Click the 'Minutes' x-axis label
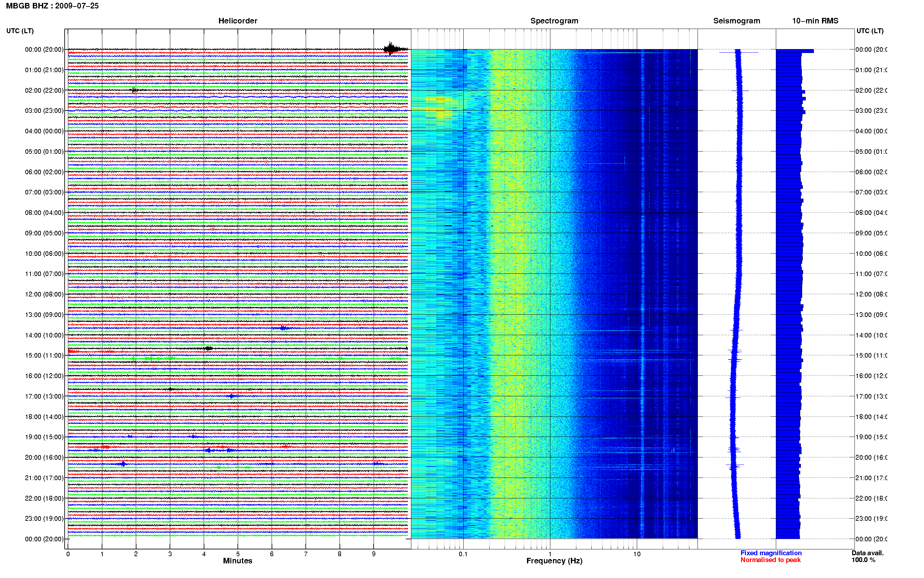 pos(237,561)
